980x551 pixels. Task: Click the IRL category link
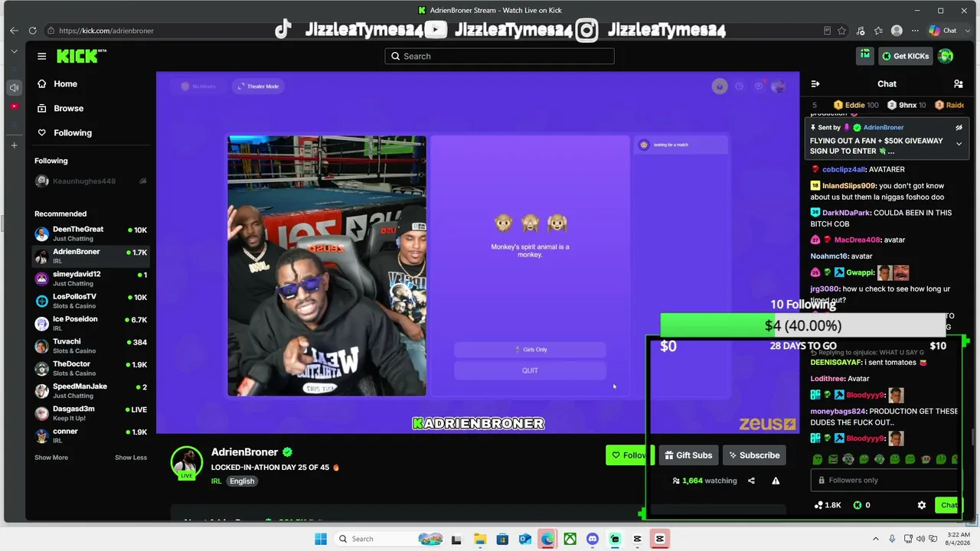coord(216,481)
